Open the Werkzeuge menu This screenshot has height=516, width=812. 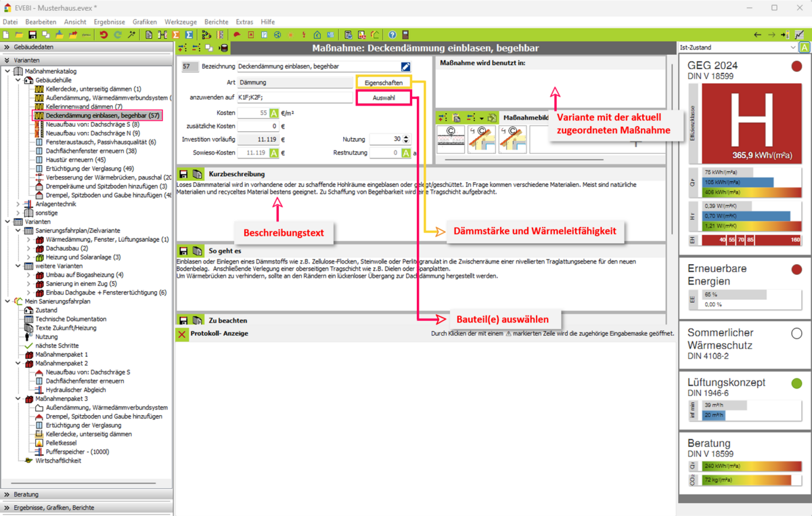pos(181,22)
